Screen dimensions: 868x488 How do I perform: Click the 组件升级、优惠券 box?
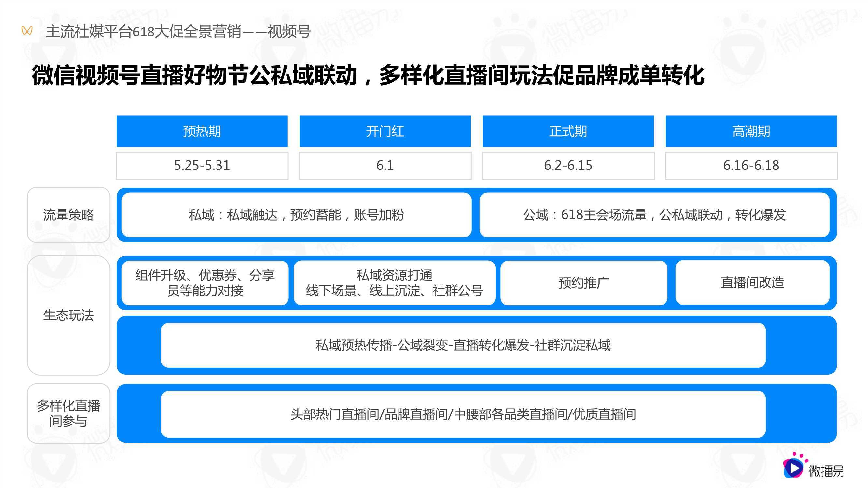click(x=205, y=283)
